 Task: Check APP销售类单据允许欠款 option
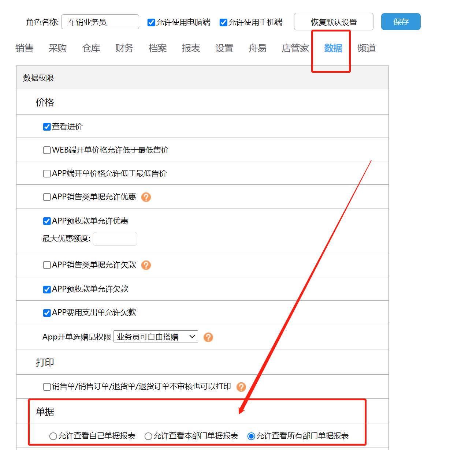[47, 265]
